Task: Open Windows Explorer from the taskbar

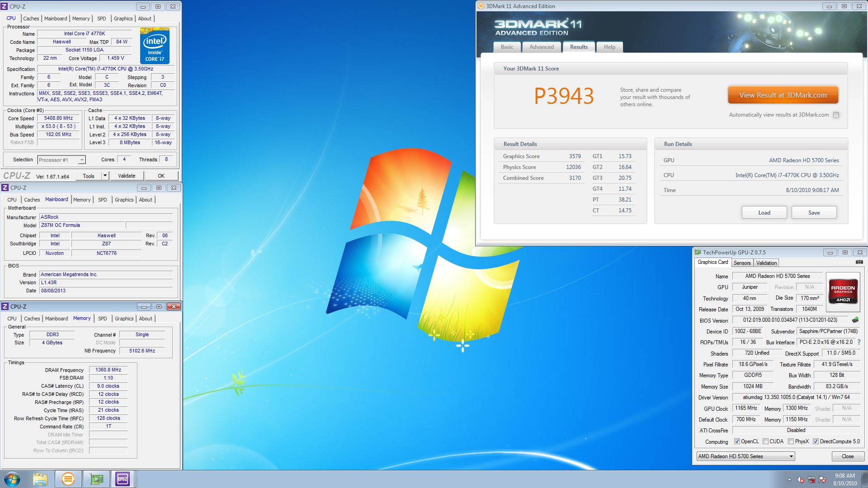Action: [40, 479]
